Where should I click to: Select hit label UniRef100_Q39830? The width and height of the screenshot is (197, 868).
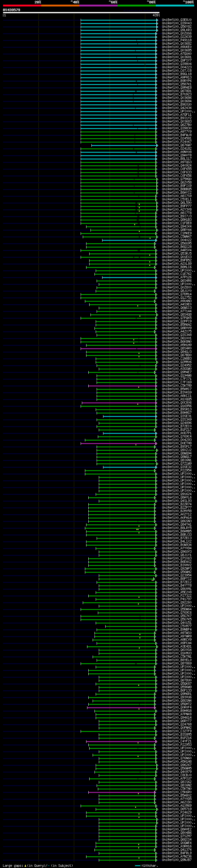[x=176, y=128]
